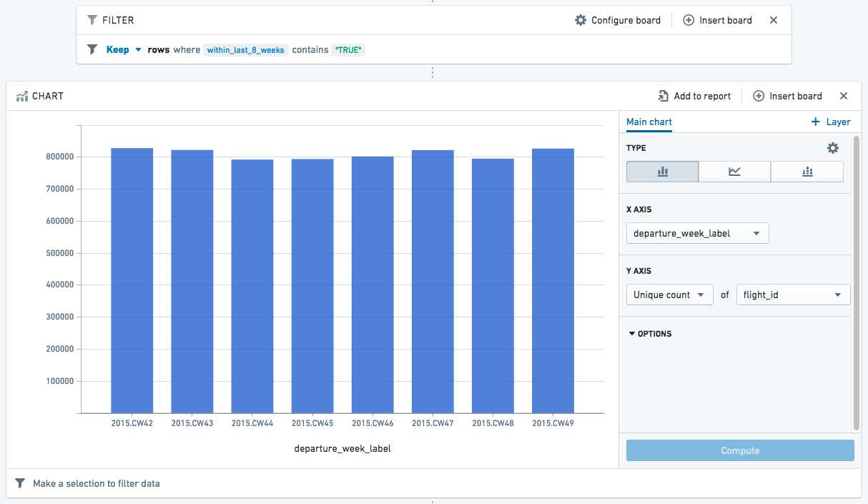
Task: Select the 2015.CW48 bar
Action: pos(493,286)
